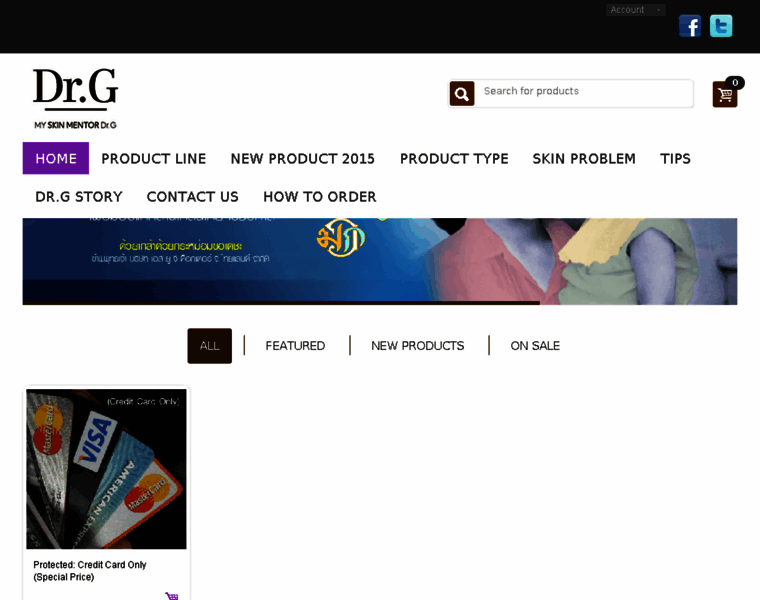Click the cart item count badge

click(x=735, y=82)
